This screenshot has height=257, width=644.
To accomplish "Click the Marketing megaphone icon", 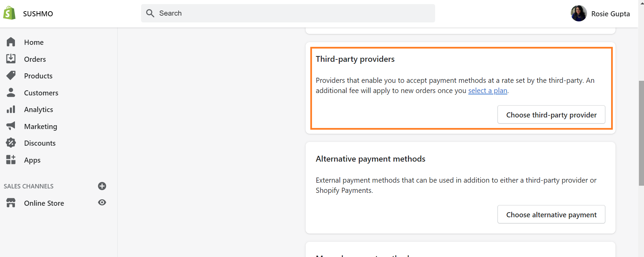I will tap(11, 126).
